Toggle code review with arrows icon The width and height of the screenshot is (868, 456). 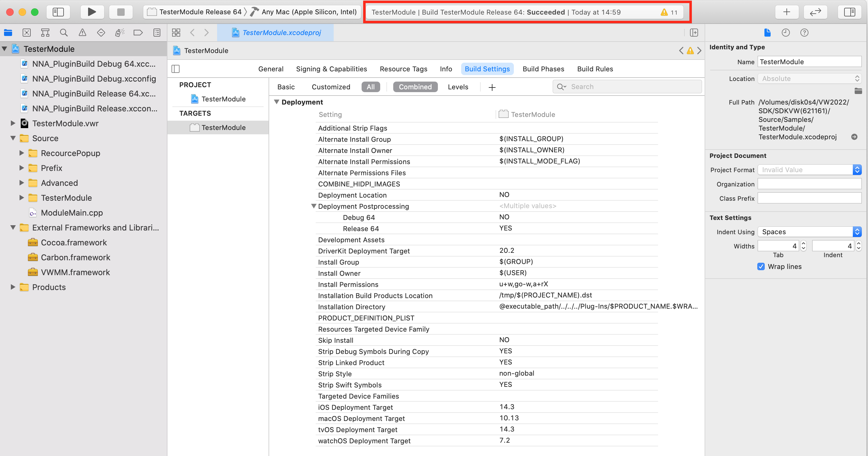click(815, 12)
